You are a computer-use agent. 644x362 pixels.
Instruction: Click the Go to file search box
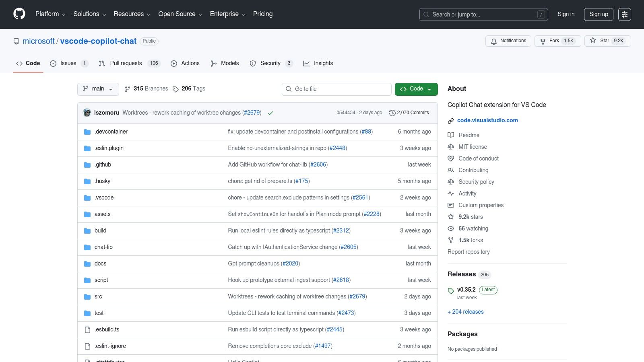pyautogui.click(x=336, y=89)
